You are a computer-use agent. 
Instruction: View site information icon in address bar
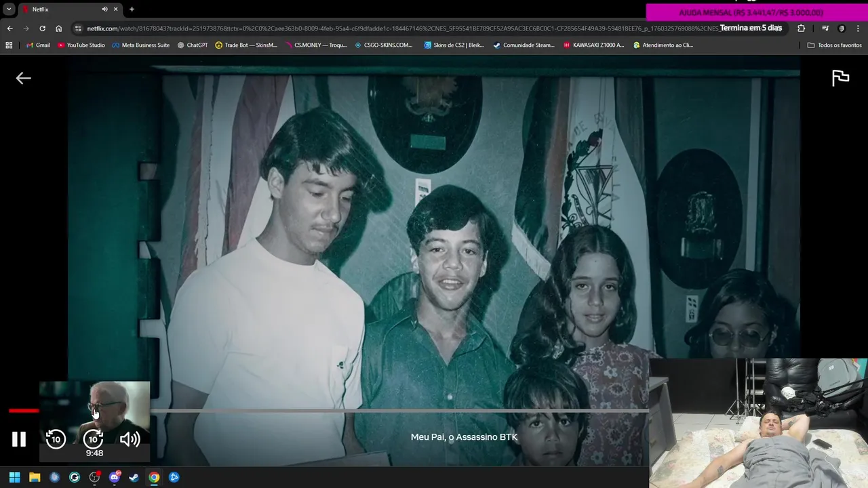(x=78, y=28)
